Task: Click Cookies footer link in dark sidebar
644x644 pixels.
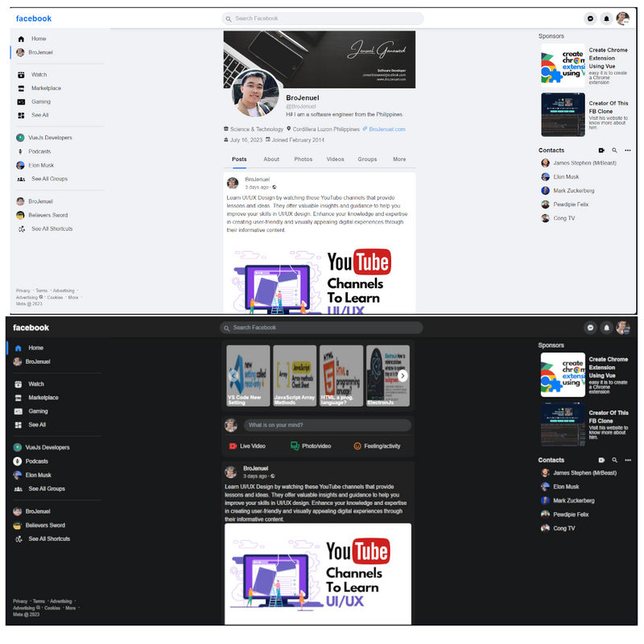Action: (x=52, y=609)
